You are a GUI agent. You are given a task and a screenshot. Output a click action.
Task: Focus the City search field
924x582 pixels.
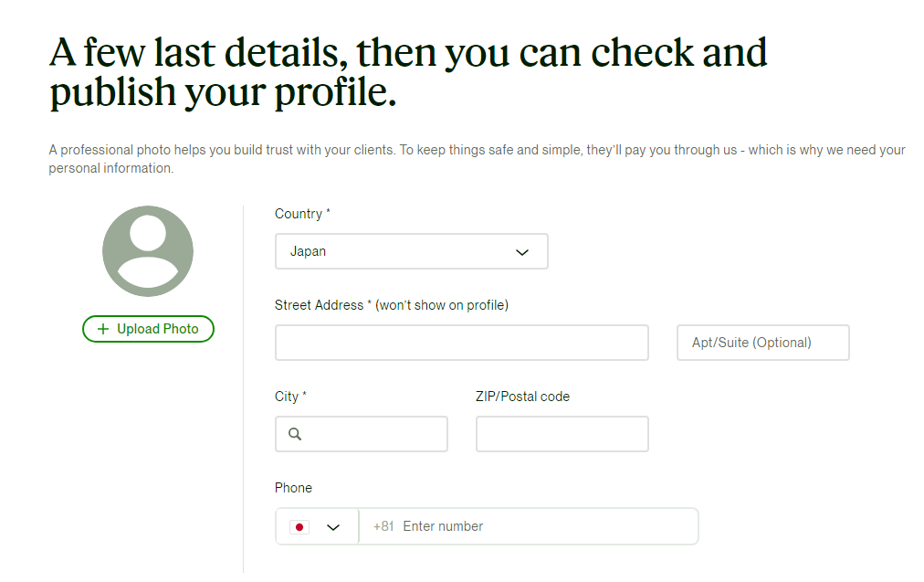tap(362, 434)
